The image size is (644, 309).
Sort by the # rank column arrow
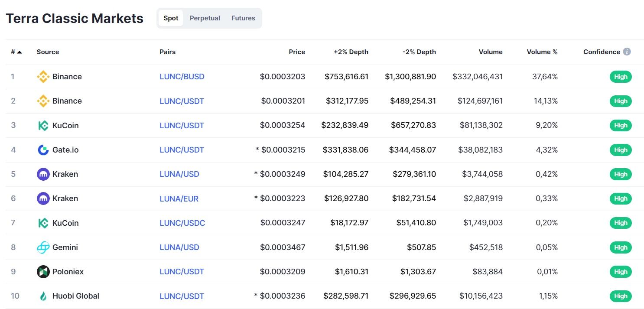tap(20, 52)
